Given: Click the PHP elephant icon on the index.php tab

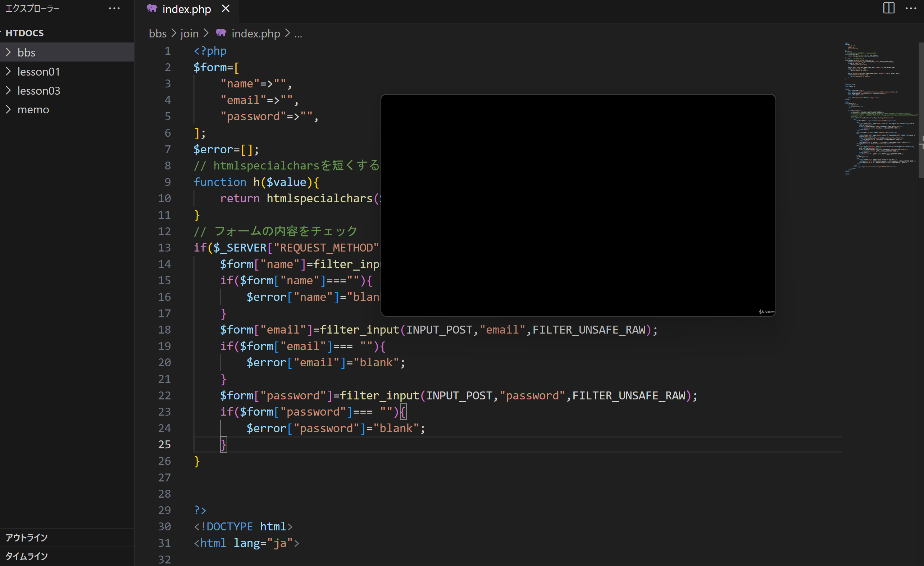Looking at the screenshot, I should coord(152,8).
